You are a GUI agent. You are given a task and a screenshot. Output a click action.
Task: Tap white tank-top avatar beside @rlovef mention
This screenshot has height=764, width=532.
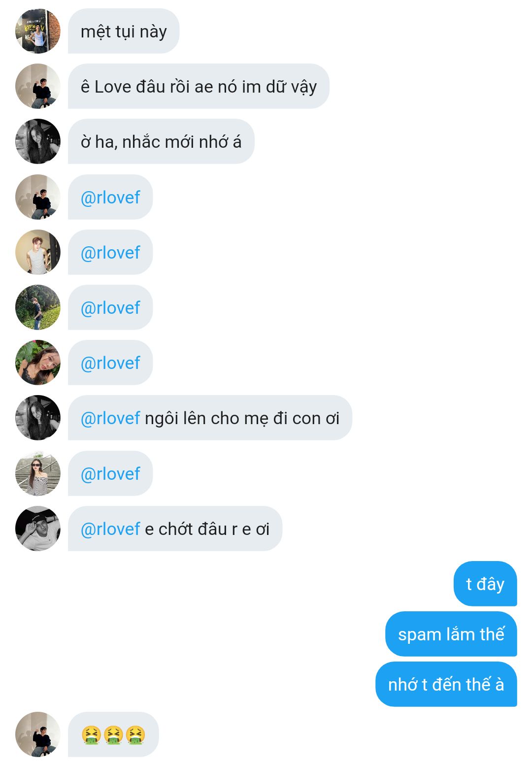[38, 252]
